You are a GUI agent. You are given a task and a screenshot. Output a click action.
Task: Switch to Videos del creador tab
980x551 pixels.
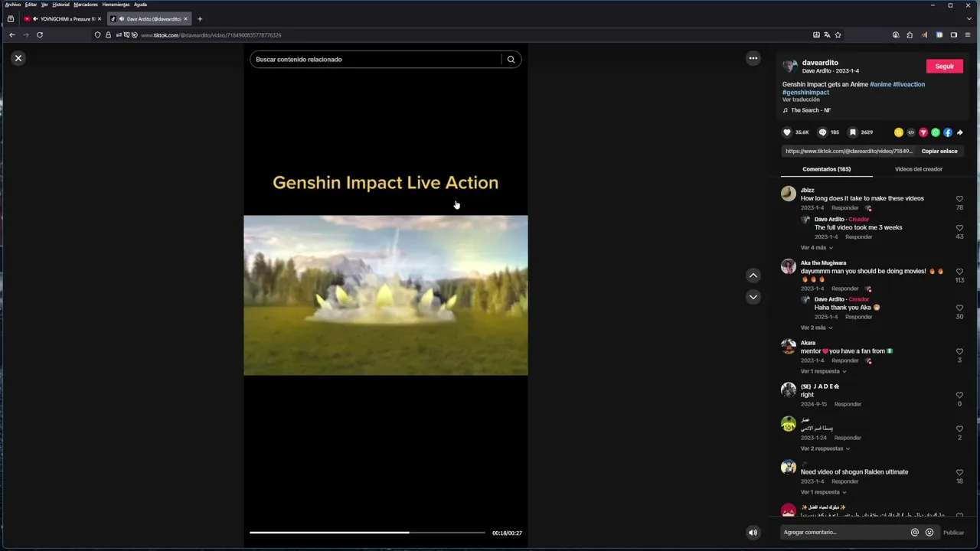(918, 169)
